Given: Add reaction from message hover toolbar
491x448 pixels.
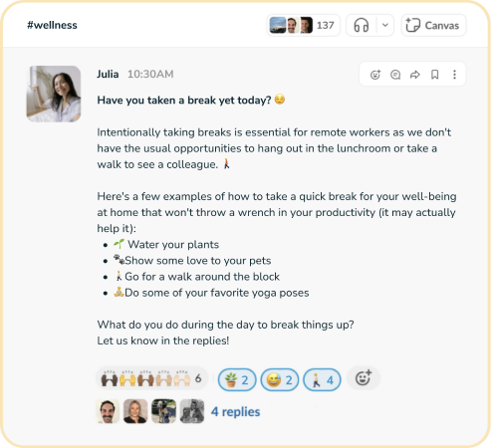Looking at the screenshot, I should 375,75.
